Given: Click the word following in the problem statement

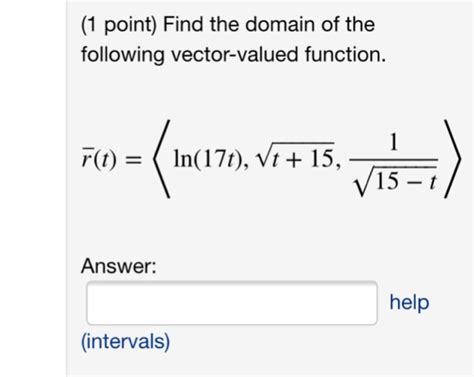Looking at the screenshot, I should [123, 55].
